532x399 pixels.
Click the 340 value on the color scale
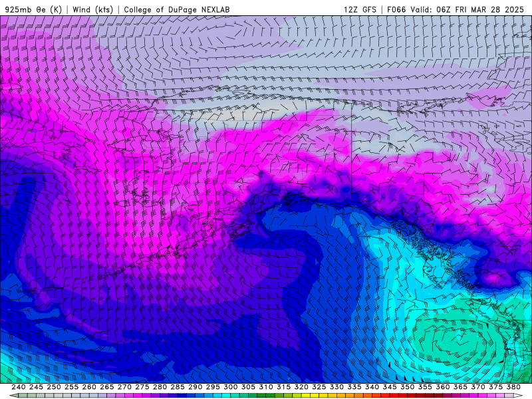pos(372,387)
